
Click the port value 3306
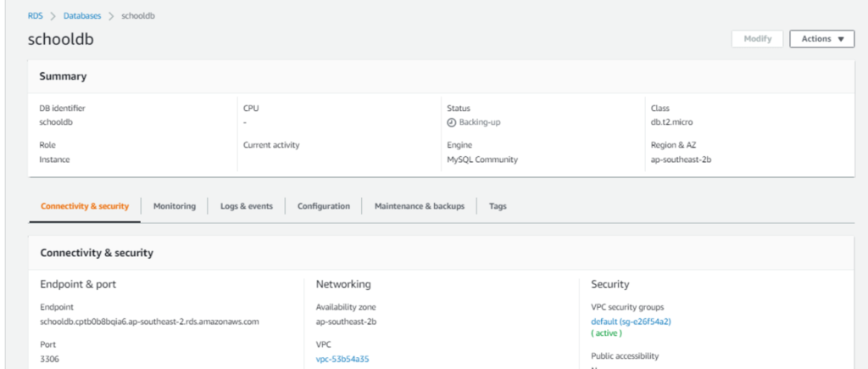tap(49, 360)
